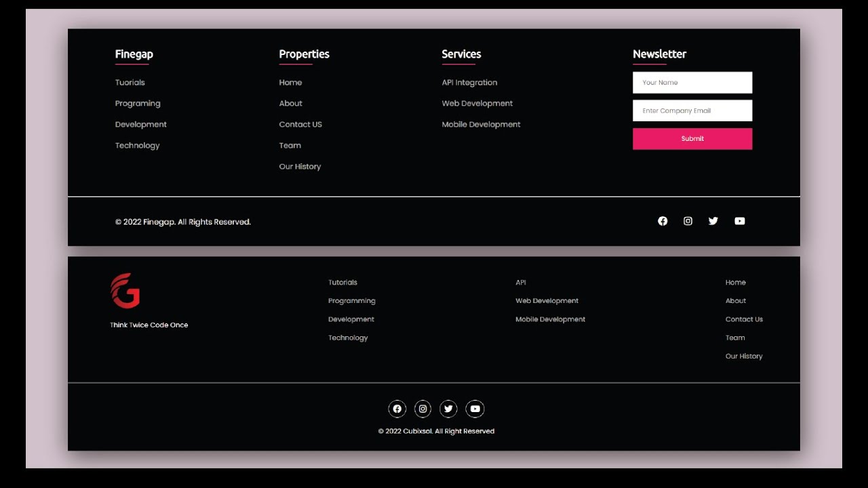Open YouTube icon in top footer
Screen dimensions: 868x488
tap(739, 221)
